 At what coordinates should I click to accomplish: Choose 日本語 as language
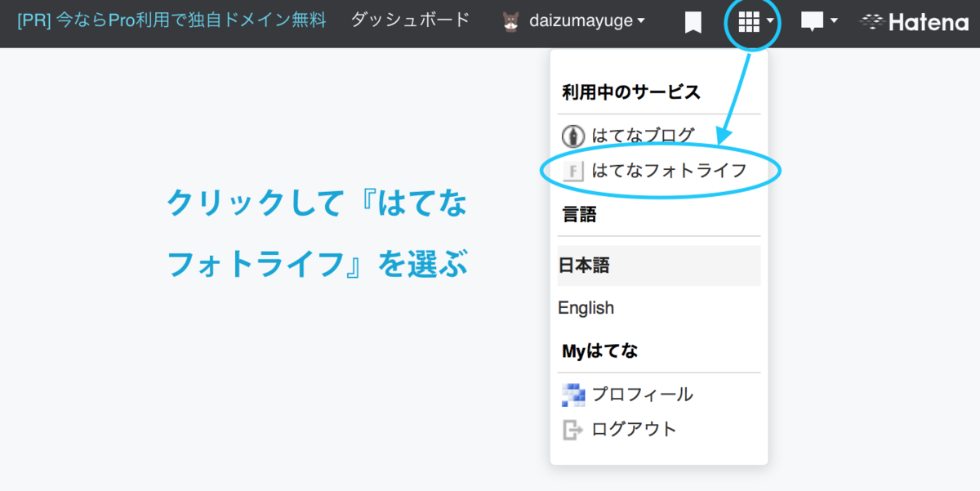tap(659, 266)
